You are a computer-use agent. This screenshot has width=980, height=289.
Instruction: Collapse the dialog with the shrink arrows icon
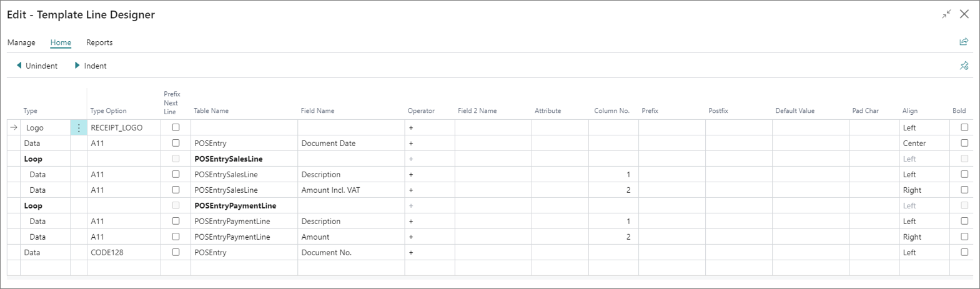click(x=947, y=14)
